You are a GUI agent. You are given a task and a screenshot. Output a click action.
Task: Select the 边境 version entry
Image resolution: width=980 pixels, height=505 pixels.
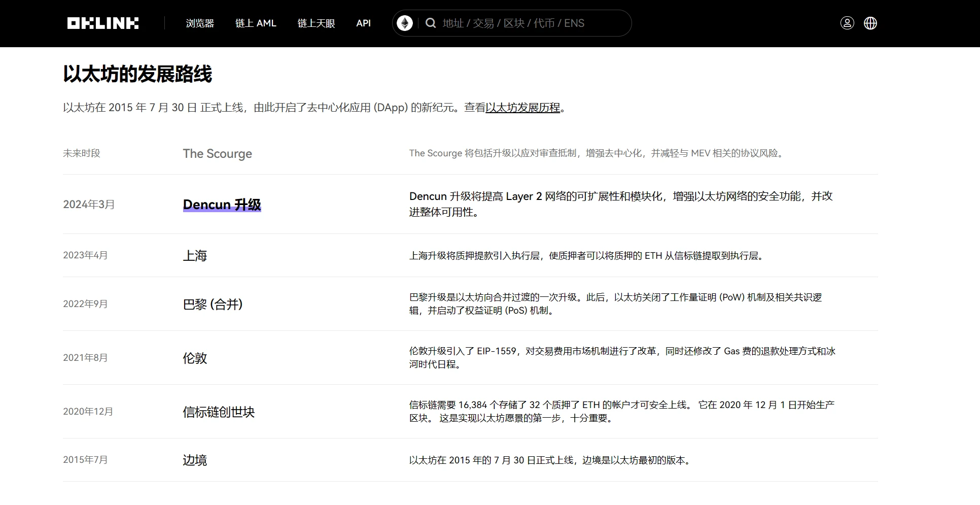[x=194, y=460]
